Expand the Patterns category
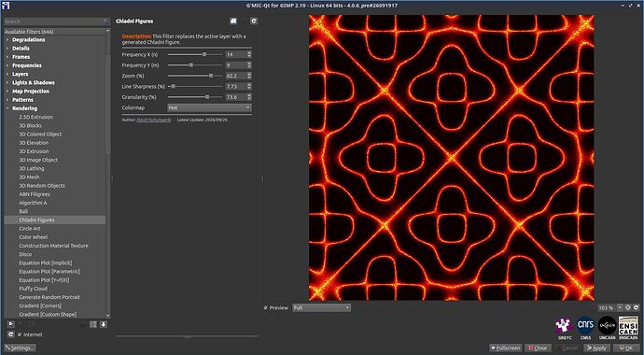This screenshot has width=644, height=355. click(x=7, y=100)
